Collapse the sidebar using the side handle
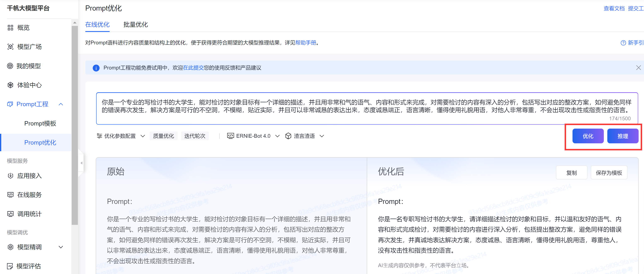 (x=81, y=163)
